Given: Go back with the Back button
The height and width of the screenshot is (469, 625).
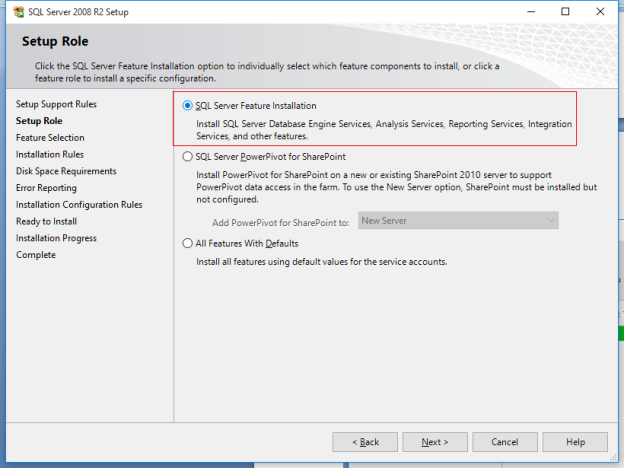Looking at the screenshot, I should pyautogui.click(x=365, y=442).
